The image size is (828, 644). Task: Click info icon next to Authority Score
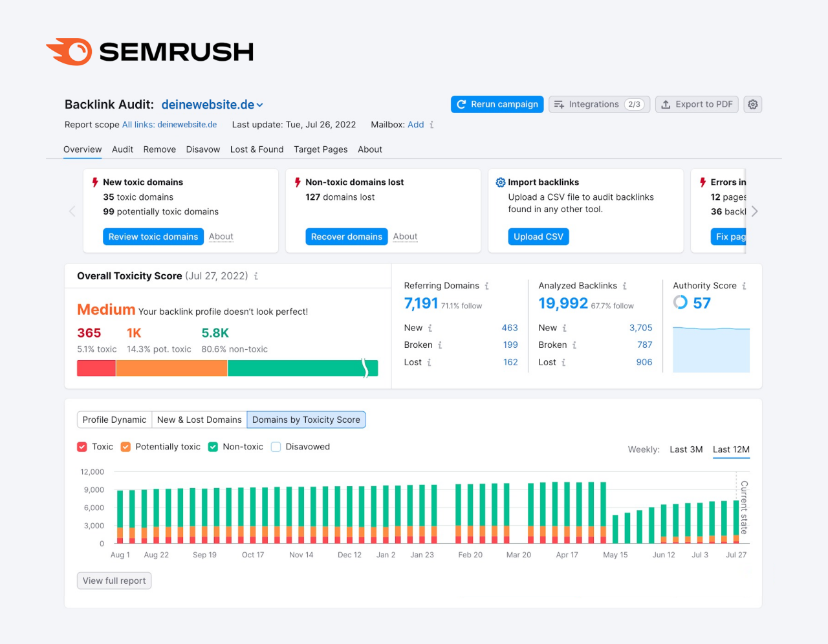point(744,286)
